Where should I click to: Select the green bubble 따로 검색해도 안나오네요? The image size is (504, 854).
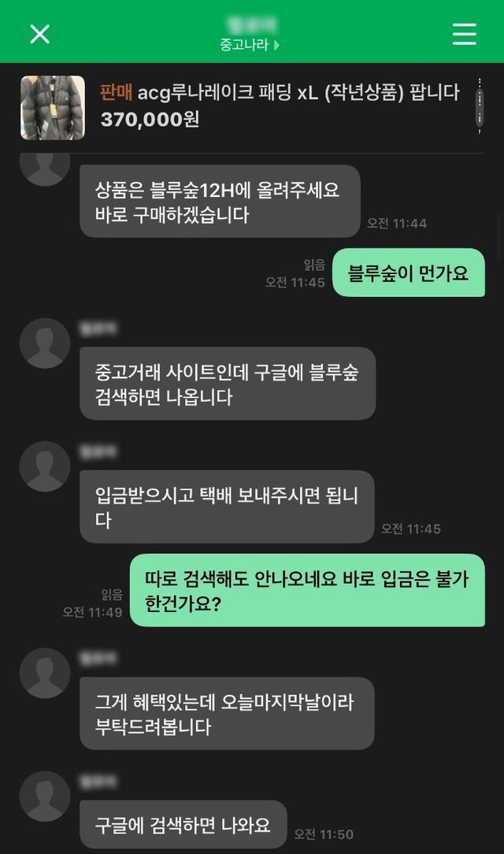[307, 590]
